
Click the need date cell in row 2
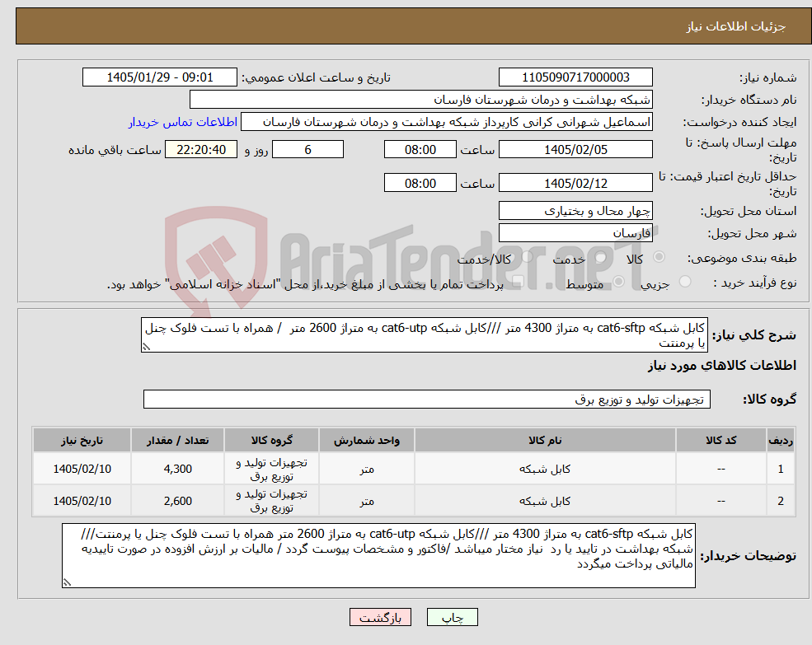tap(82, 501)
